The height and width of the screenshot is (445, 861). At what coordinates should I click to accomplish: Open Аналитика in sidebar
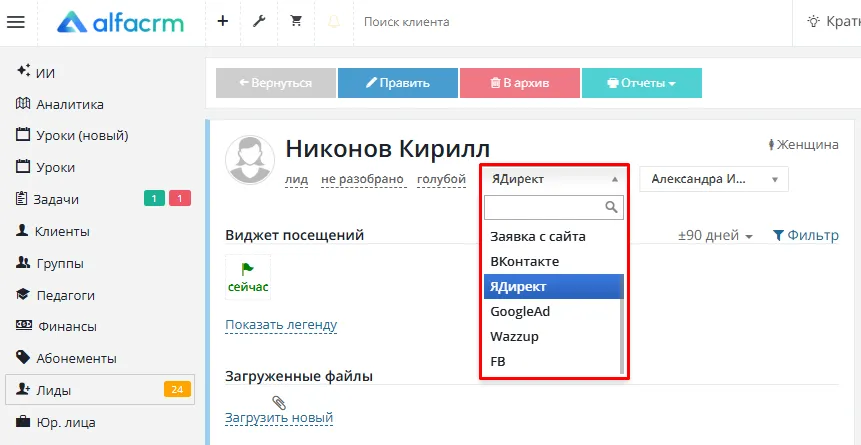point(70,104)
